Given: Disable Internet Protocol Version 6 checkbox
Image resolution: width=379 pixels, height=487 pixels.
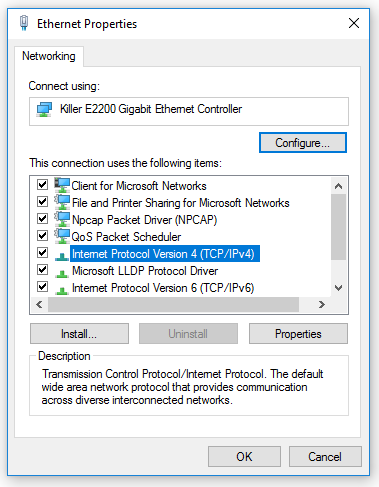Looking at the screenshot, I should pyautogui.click(x=42, y=286).
